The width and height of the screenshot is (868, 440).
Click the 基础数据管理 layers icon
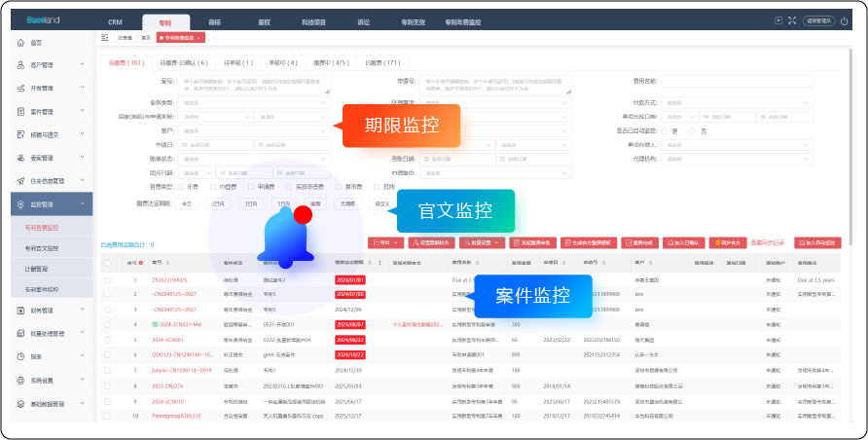coord(21,404)
